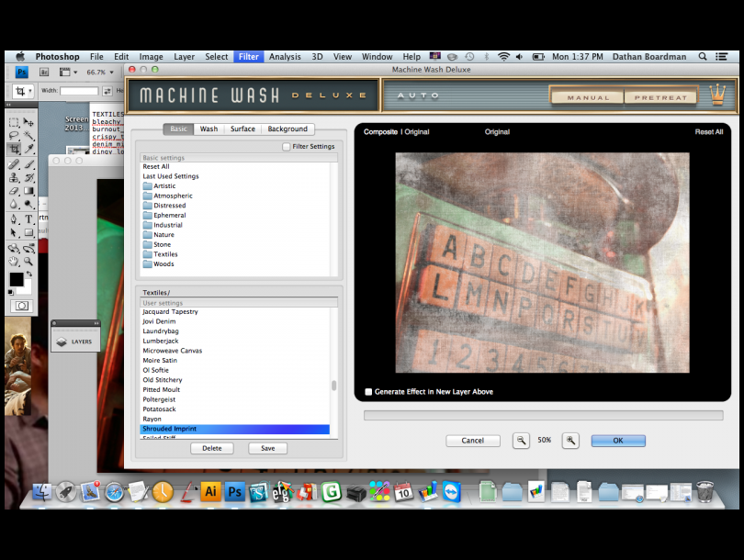Click the black foreground color swatch
744x560 pixels.
point(17,280)
